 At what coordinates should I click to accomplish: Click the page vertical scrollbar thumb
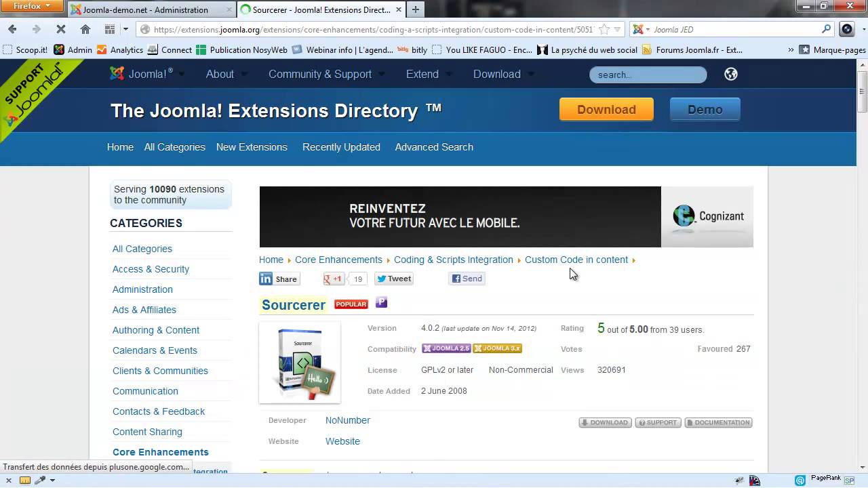pos(863,90)
